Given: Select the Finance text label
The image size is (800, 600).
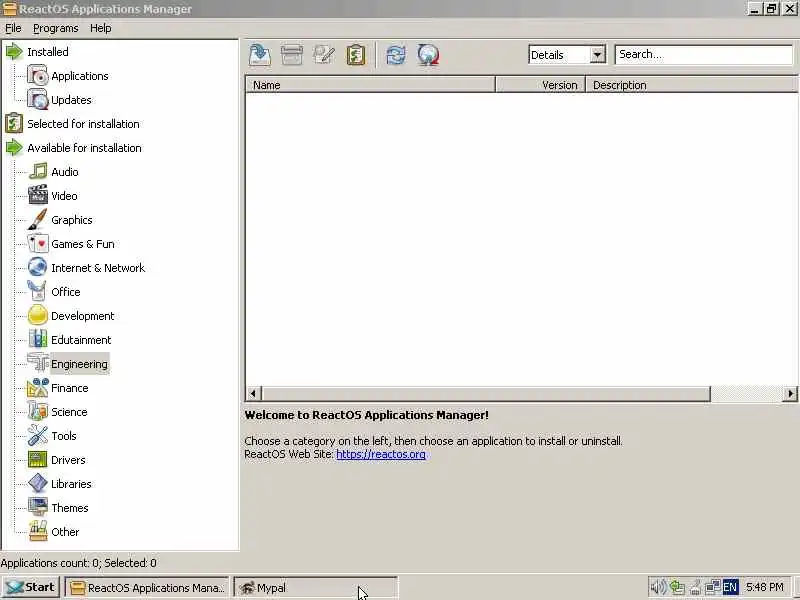Looking at the screenshot, I should 69,388.
